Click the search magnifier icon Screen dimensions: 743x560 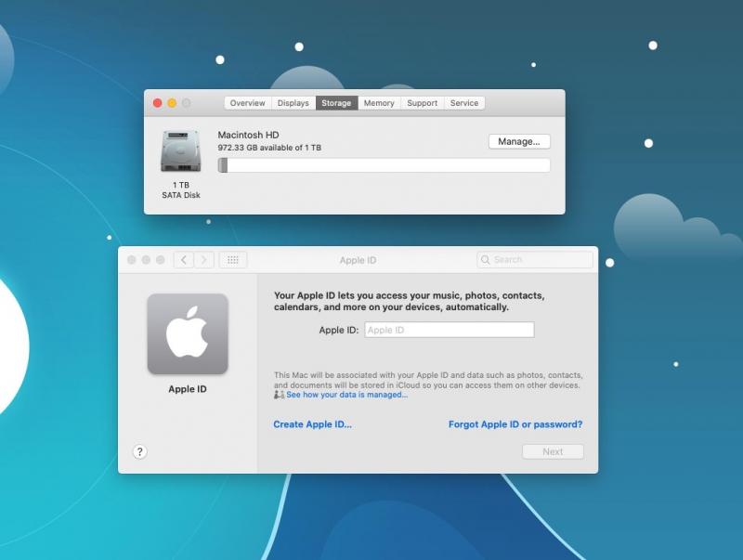pos(485,260)
